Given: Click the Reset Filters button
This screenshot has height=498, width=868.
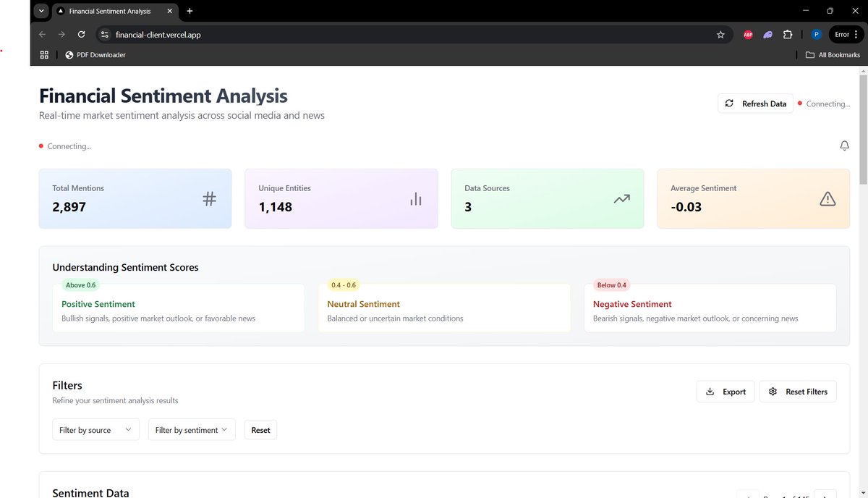Looking at the screenshot, I should [x=798, y=392].
